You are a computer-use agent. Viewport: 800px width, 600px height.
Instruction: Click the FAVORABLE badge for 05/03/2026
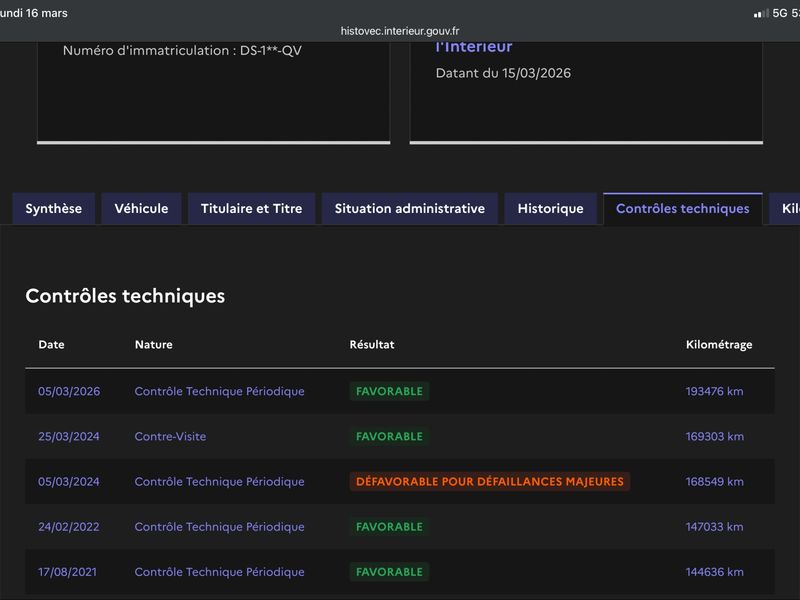tap(389, 391)
